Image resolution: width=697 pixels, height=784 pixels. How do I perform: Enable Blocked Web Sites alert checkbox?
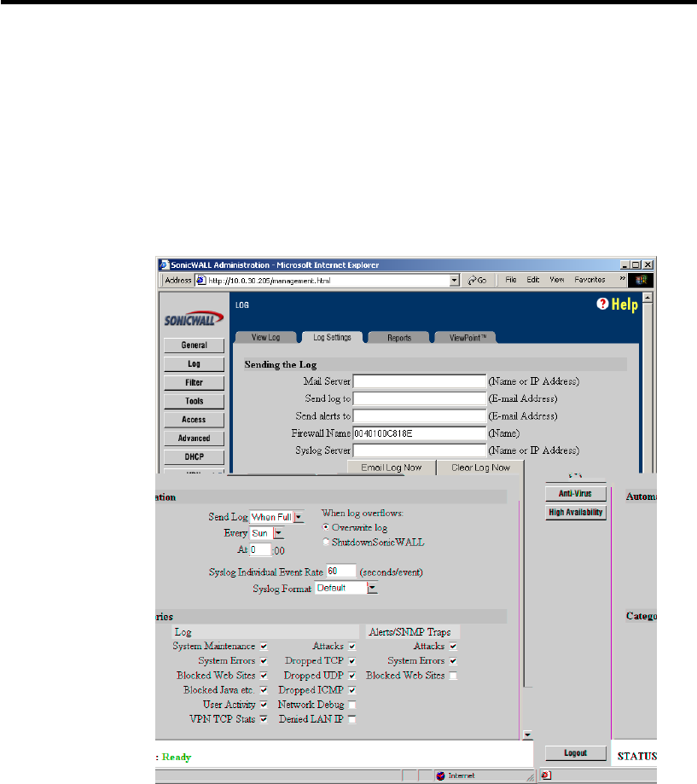(453, 676)
